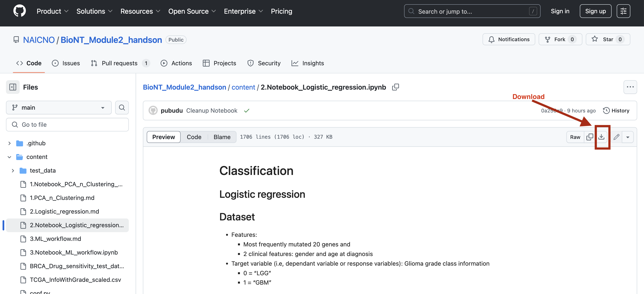Download raw file icon
This screenshot has height=294, width=644.
coord(601,137)
